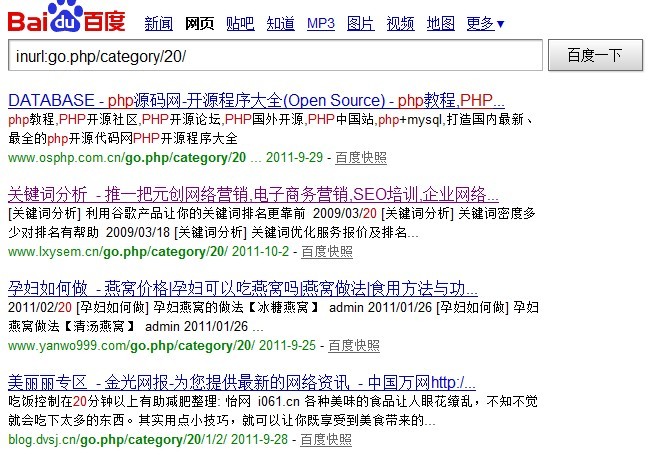Open the 关键词分析 search result
This screenshot has height=457, width=664.
click(253, 194)
